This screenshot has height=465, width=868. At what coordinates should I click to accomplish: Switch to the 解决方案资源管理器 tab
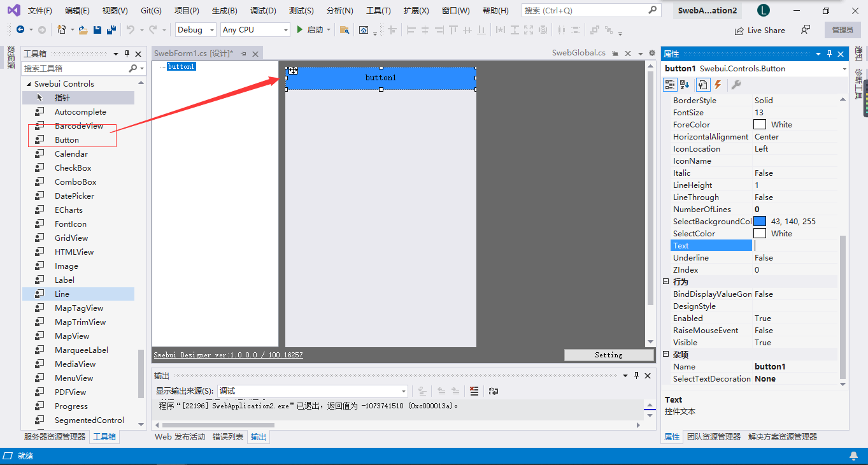point(783,437)
